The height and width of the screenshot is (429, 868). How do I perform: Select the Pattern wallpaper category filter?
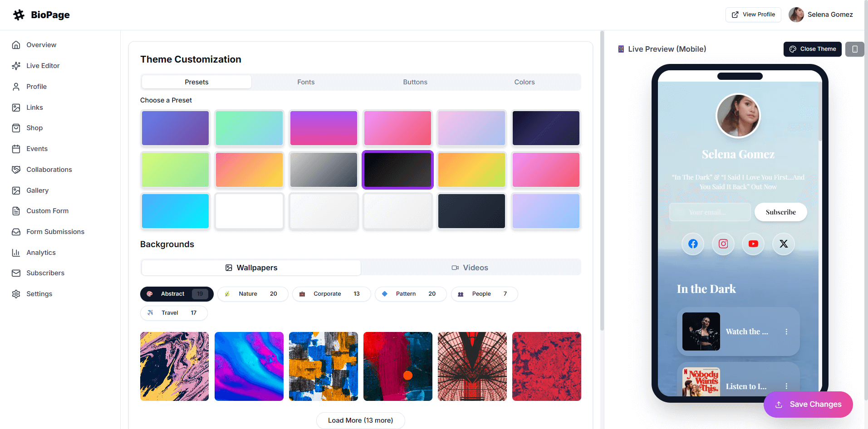(x=410, y=294)
